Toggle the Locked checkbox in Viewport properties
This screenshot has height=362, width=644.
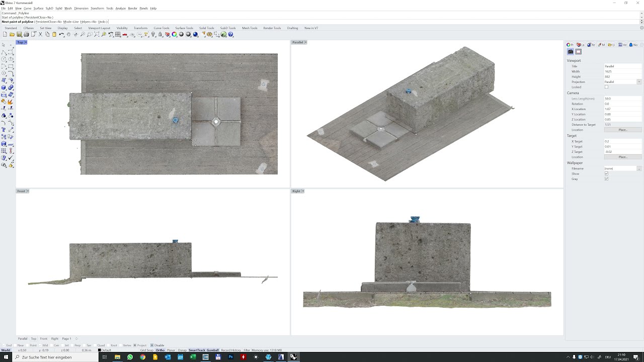coord(606,87)
